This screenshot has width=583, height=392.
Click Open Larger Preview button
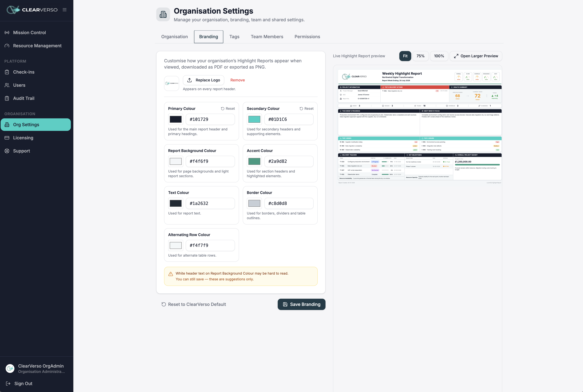[476, 56]
